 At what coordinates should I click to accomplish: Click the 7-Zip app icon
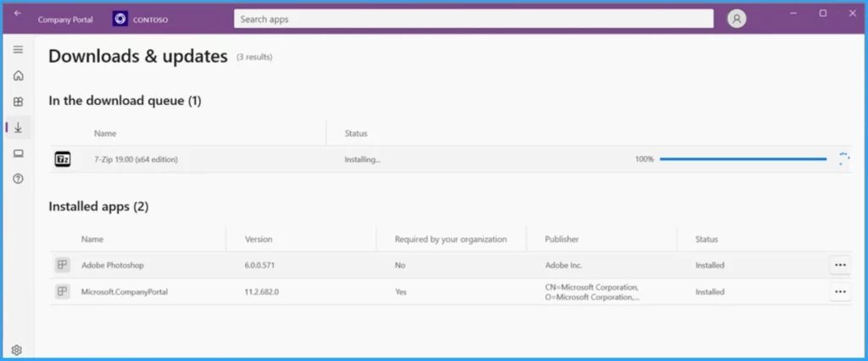pyautogui.click(x=63, y=159)
